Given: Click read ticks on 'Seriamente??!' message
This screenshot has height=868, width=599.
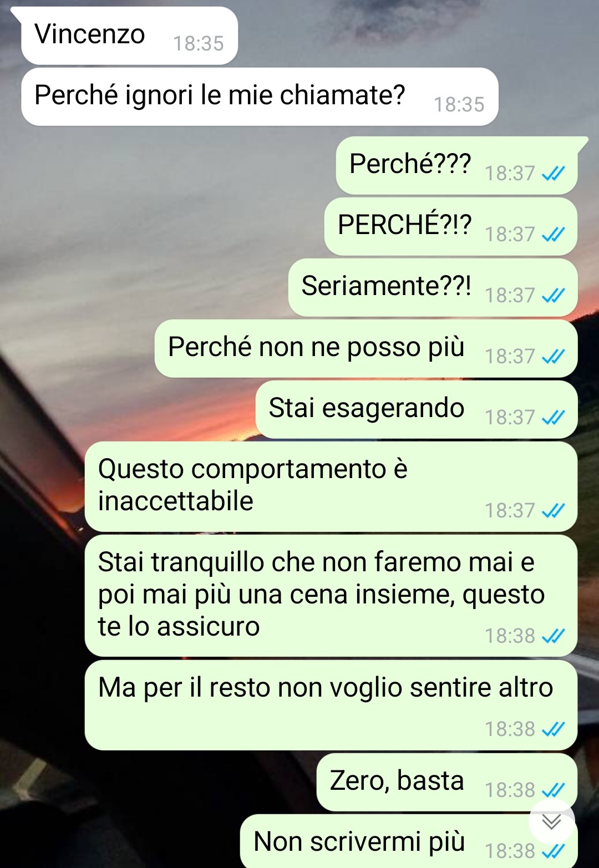Looking at the screenshot, I should (553, 296).
